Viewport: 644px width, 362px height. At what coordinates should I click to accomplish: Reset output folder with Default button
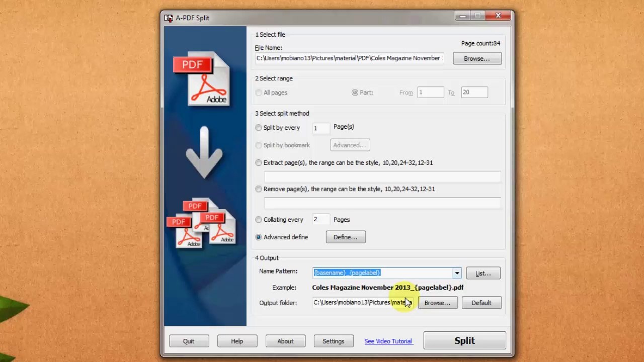481,303
